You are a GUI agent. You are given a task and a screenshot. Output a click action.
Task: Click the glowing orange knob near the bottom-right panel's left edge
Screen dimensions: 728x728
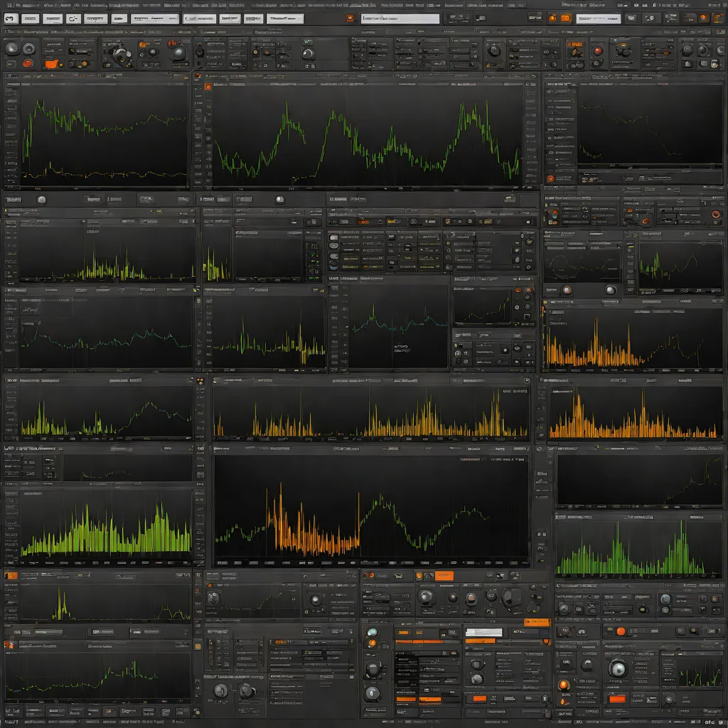[x=564, y=685]
